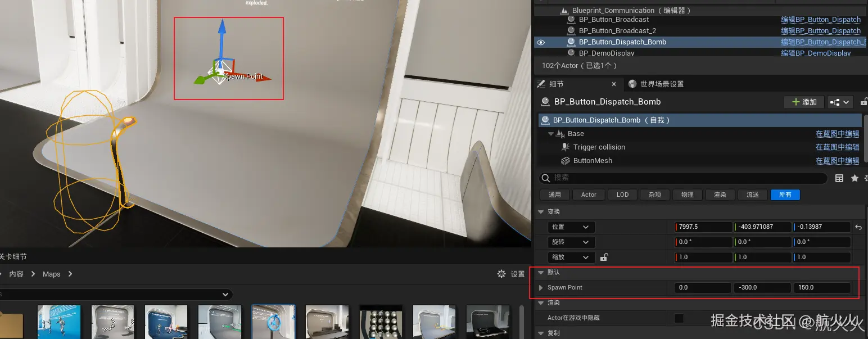The image size is (868, 339).
Task: Toggle Actor在游戏中隐藏 checkbox
Action: coord(679,318)
